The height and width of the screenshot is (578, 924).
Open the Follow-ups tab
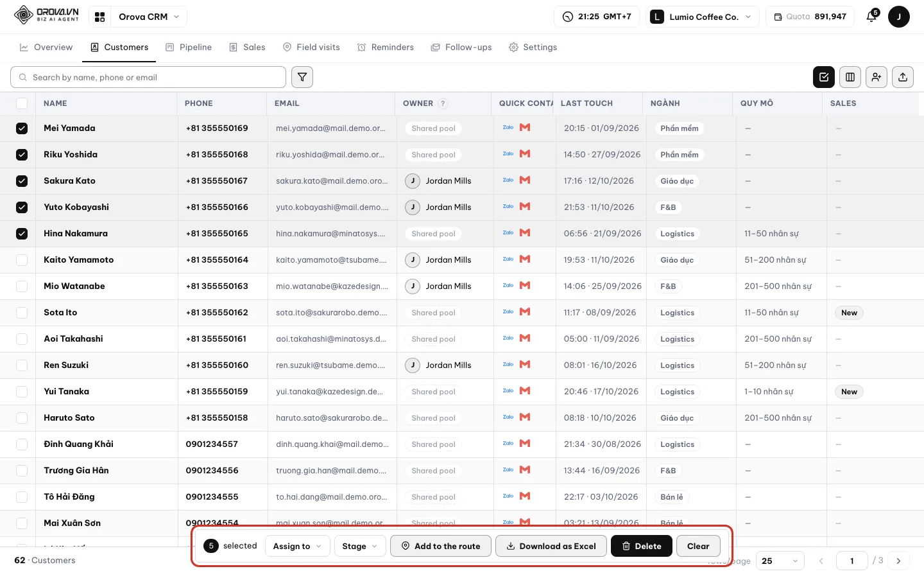coord(461,48)
